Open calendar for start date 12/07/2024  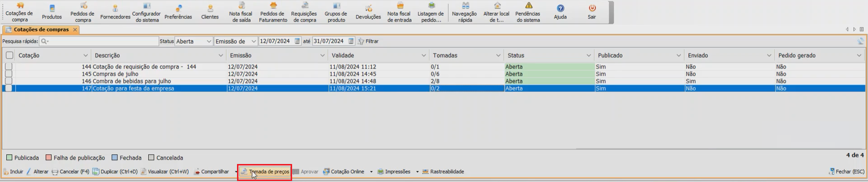(297, 41)
